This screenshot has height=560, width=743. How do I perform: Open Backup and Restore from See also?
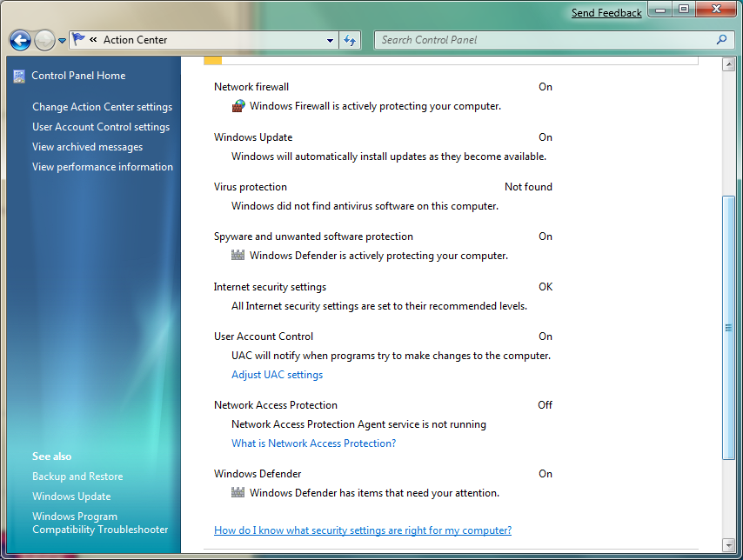[x=77, y=477]
